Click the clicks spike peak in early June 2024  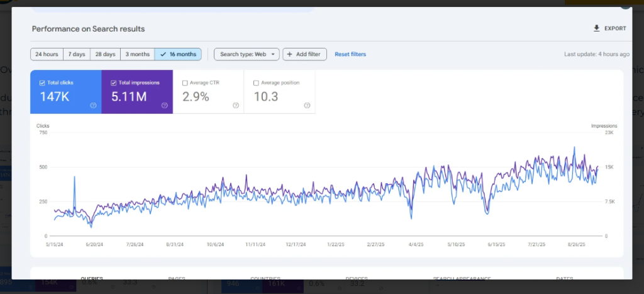click(74, 178)
